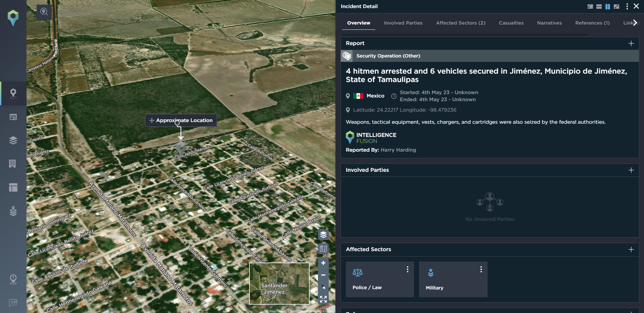
Task: Reset the map bearing compass
Action: click(x=323, y=287)
